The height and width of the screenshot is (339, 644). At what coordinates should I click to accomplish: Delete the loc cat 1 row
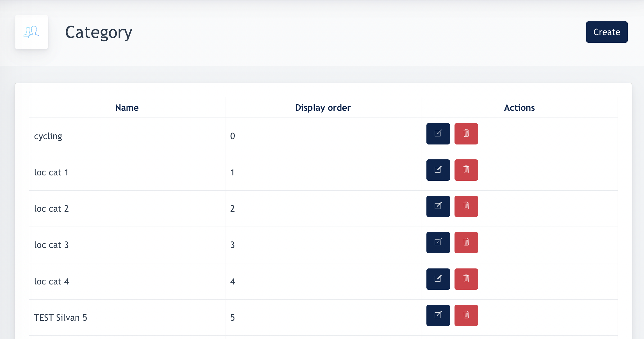click(x=466, y=170)
